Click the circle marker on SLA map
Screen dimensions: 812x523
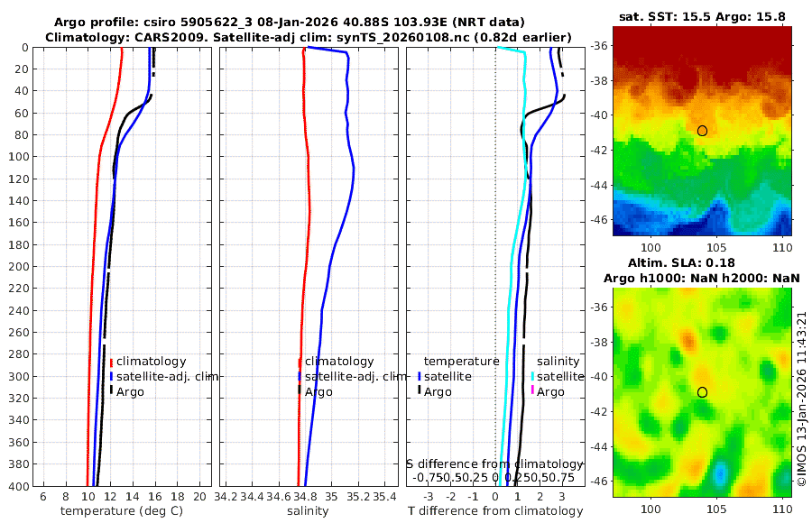pos(702,392)
